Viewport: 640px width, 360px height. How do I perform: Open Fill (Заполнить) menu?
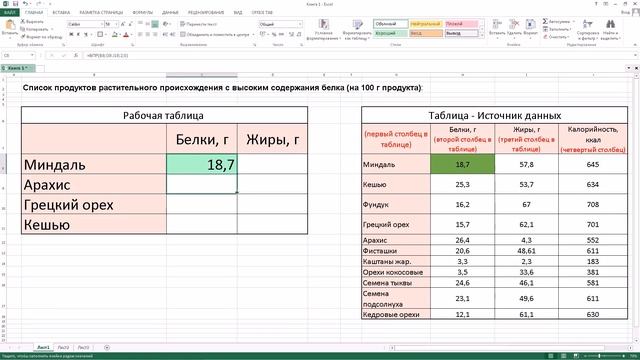[x=556, y=29]
